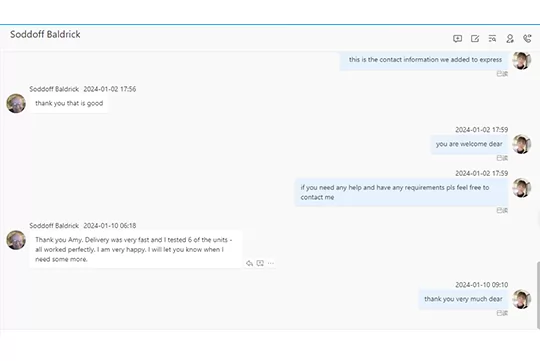Open the speech-bubble icon in the chat header
The width and height of the screenshot is (540, 361).
click(457, 39)
